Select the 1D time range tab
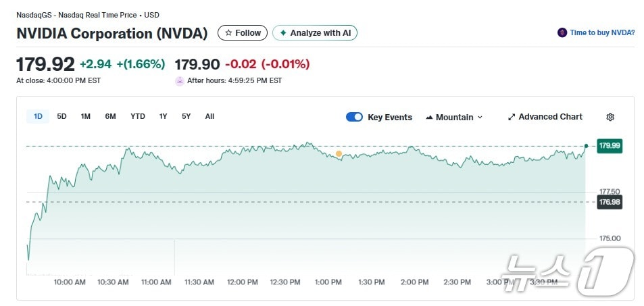The image size is (644, 306). coord(38,116)
